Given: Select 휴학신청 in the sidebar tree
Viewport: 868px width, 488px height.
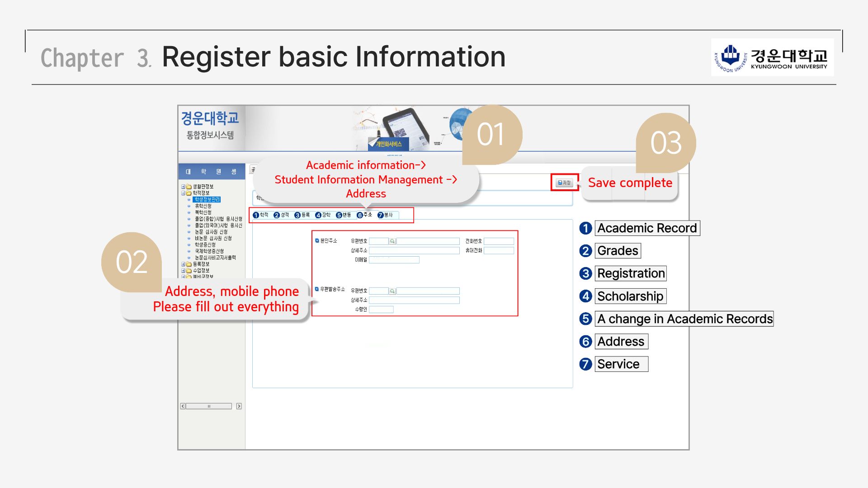Looking at the screenshot, I should point(203,206).
